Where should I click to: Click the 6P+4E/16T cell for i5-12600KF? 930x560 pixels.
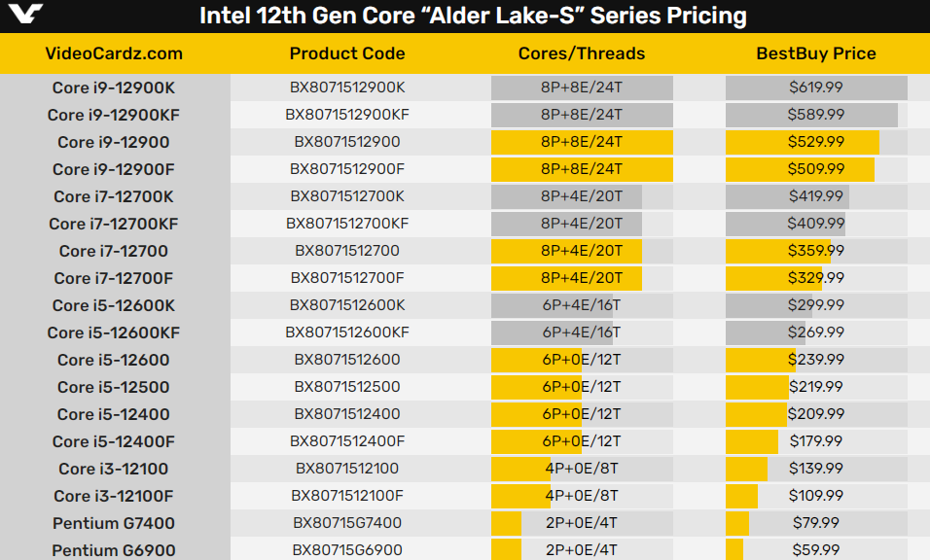point(582,332)
